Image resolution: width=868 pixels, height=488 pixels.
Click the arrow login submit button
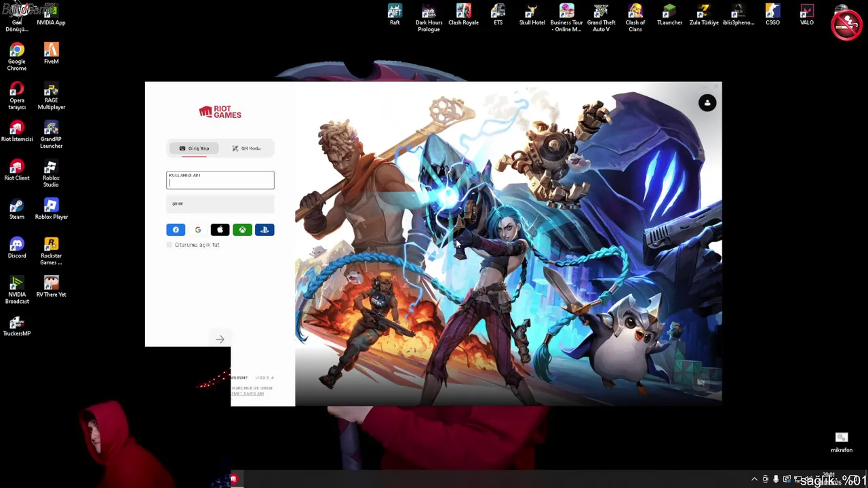pos(220,339)
